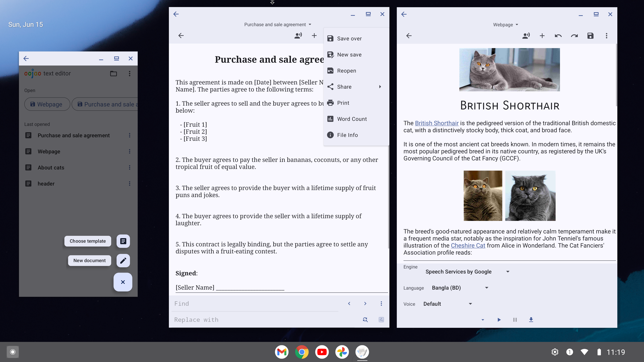Click the replace all icon
The image size is (644, 362).
click(x=381, y=320)
